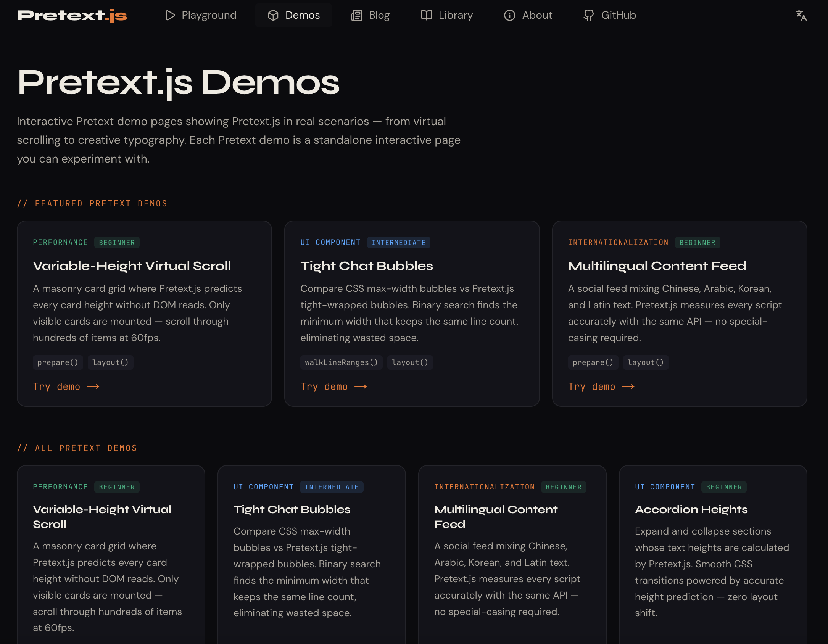Click arrow next to Multilingual Content Feed Try demo
Image resolution: width=828 pixels, height=644 pixels.
coord(628,386)
